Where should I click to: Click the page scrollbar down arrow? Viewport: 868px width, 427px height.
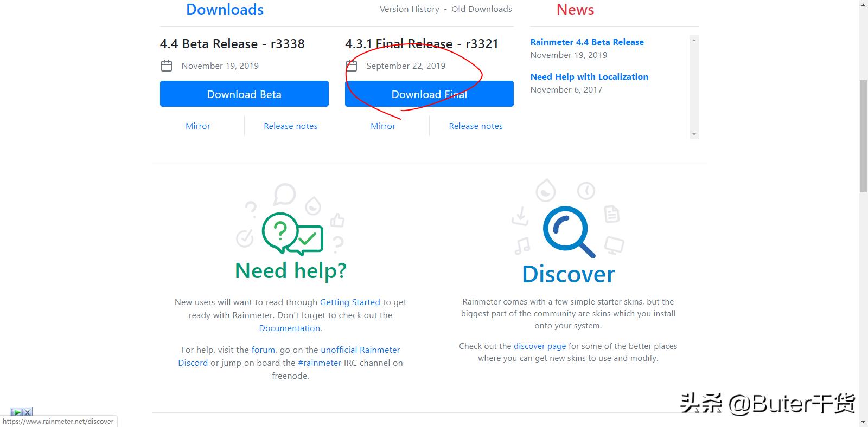(x=863, y=422)
